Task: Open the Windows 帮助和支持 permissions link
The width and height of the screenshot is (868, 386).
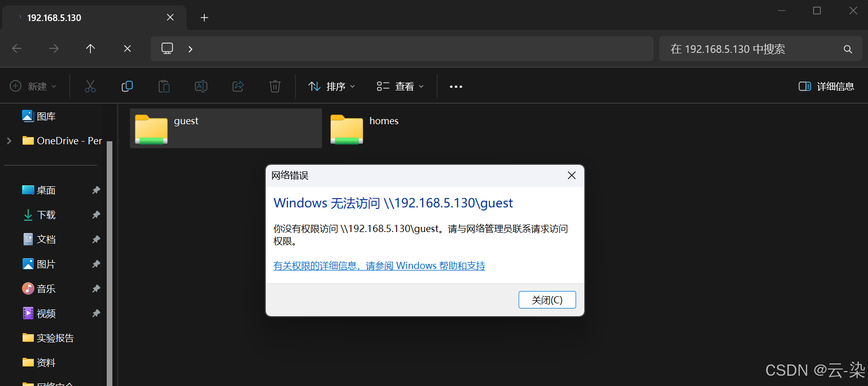Action: click(379, 266)
